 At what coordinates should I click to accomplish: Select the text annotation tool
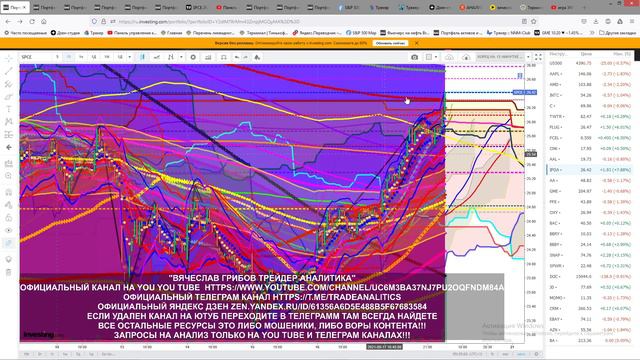point(9,109)
